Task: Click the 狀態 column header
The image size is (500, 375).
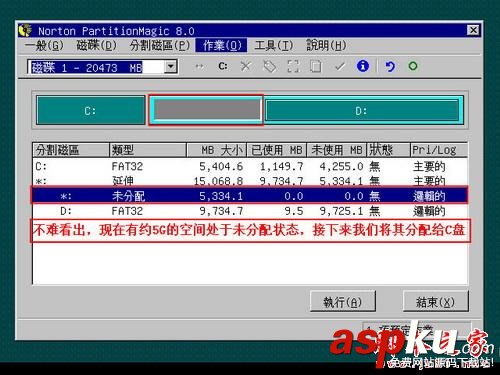Action: point(388,150)
